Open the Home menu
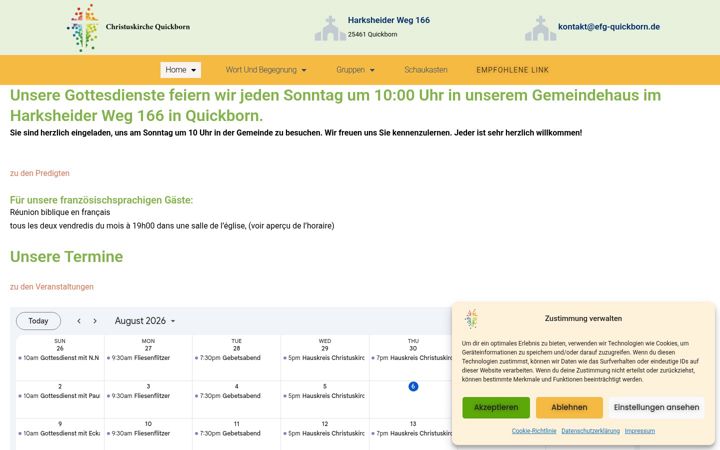 click(180, 70)
